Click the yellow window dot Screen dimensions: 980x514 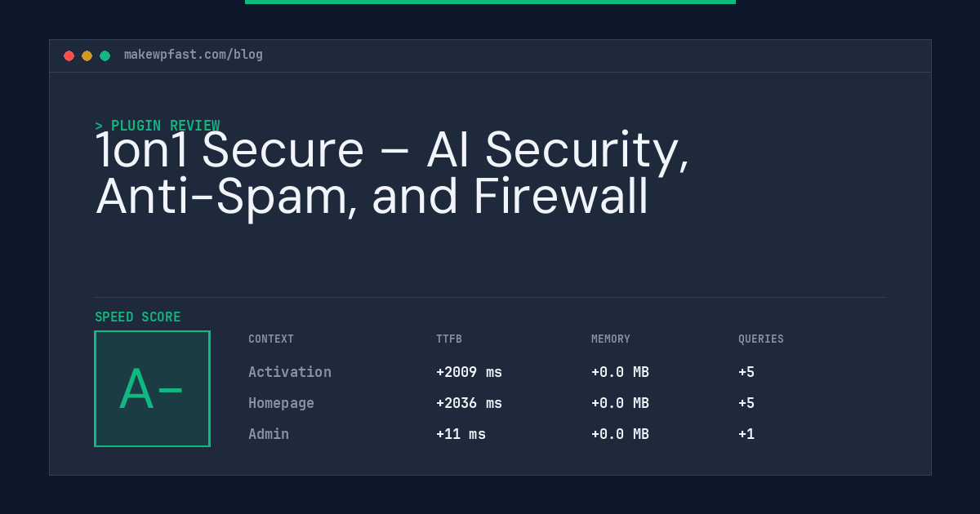(87, 55)
